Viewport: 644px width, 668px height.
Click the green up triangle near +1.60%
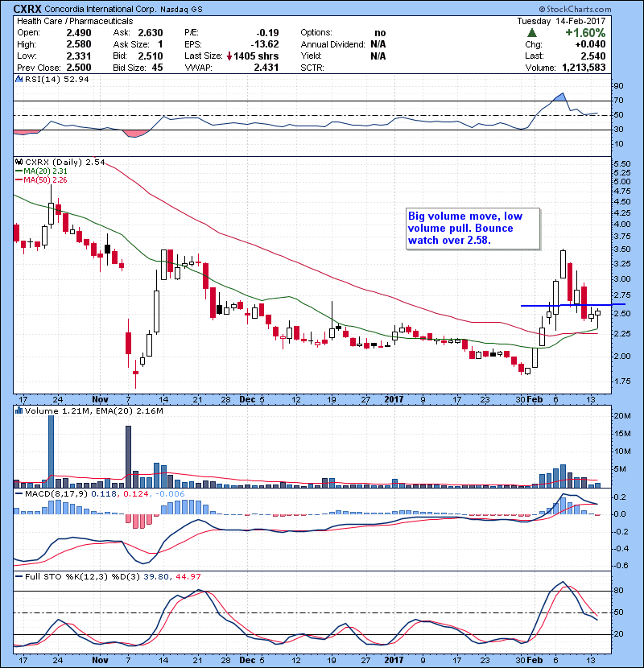tap(532, 33)
